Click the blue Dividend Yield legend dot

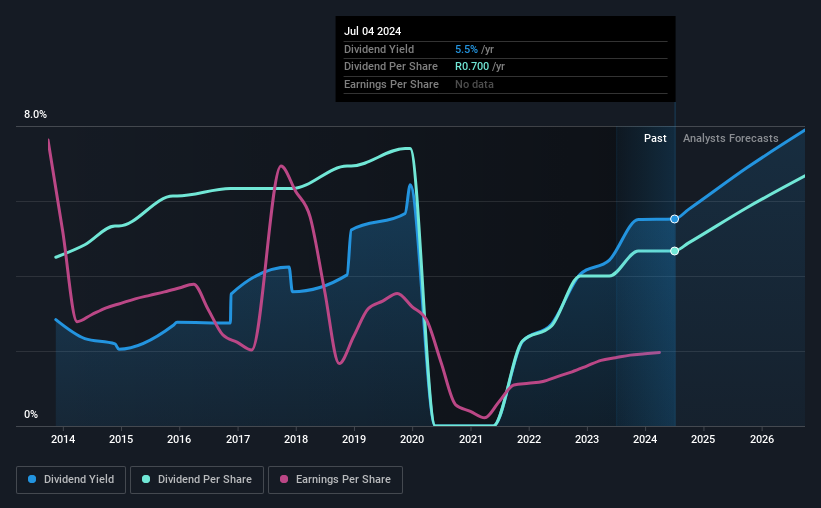pyautogui.click(x=32, y=479)
